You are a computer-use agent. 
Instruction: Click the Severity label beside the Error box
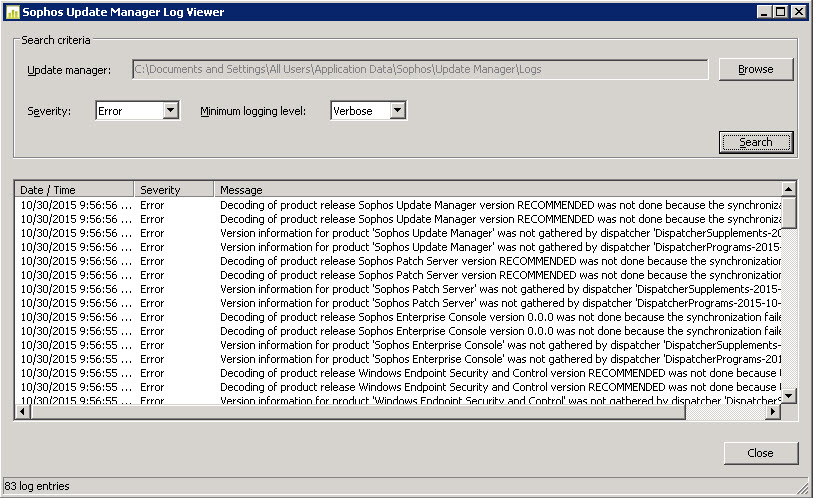point(49,111)
